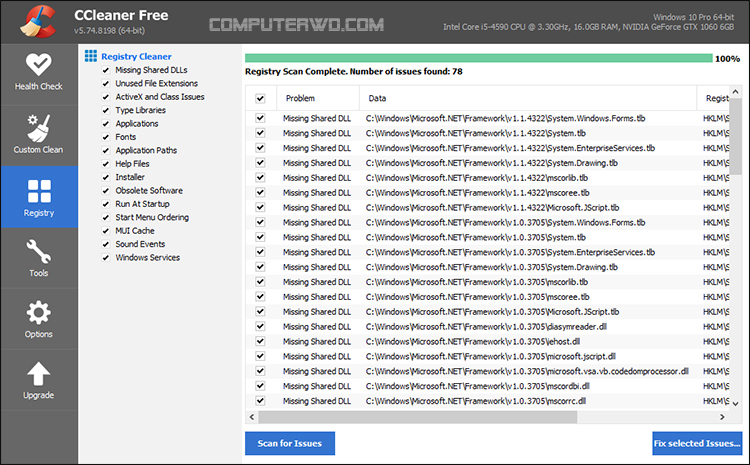The height and width of the screenshot is (465, 750).
Task: Click Upgrade sidebar label
Action: click(x=39, y=395)
